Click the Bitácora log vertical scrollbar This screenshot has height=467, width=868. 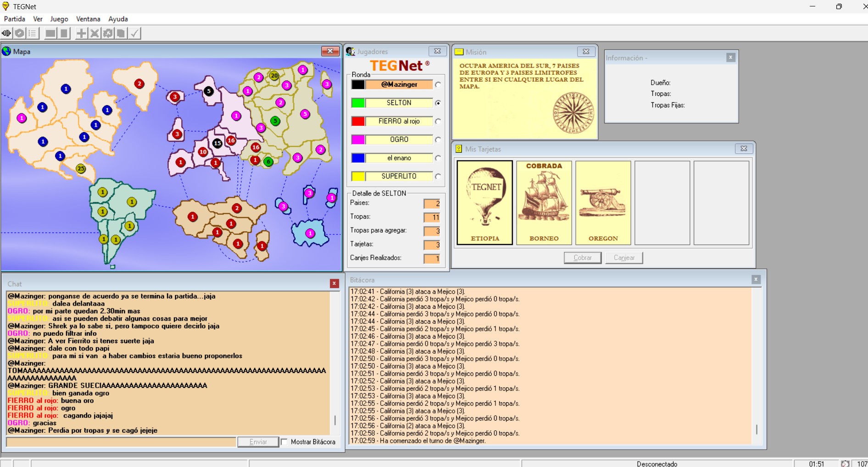click(x=757, y=429)
